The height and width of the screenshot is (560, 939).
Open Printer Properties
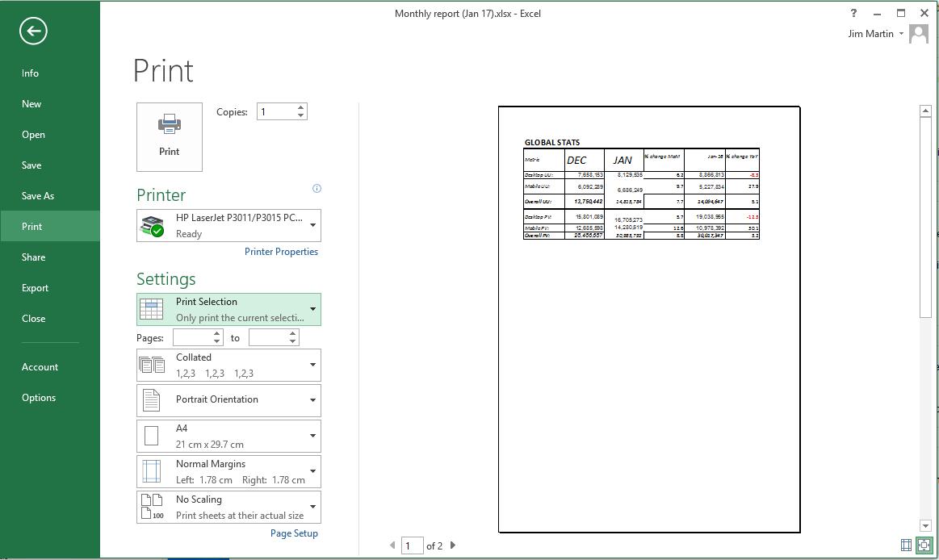tap(281, 251)
